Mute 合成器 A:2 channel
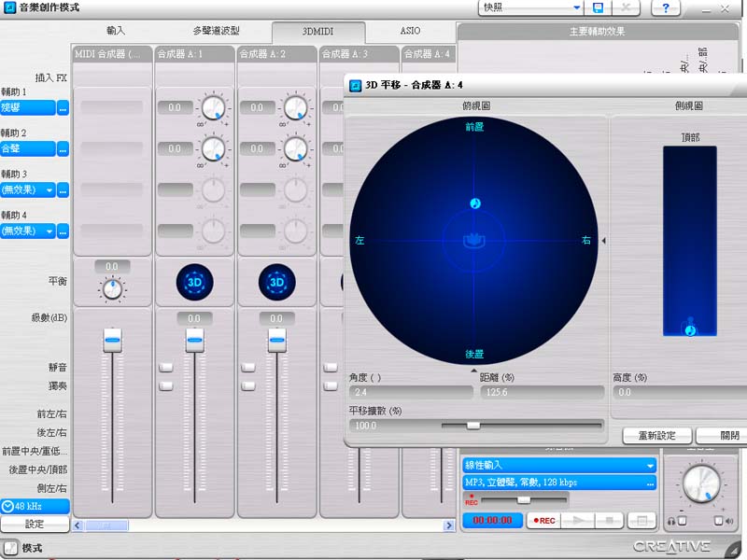747x560 pixels. tap(248, 367)
